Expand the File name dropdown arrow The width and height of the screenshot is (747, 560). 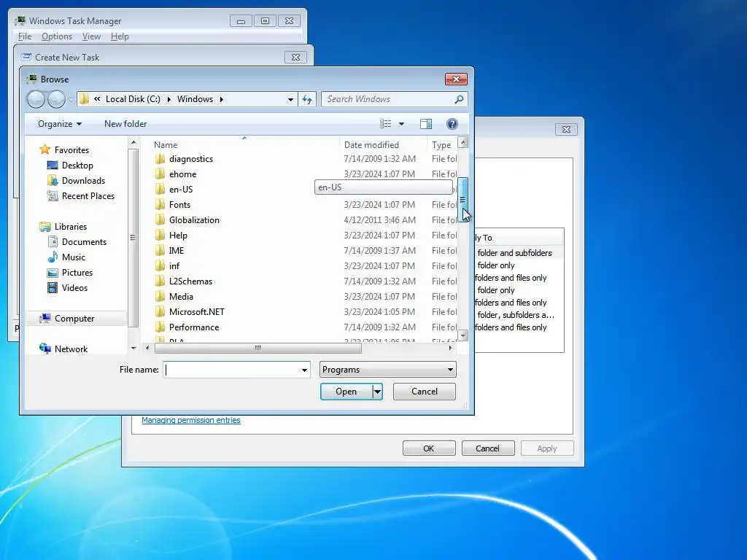click(x=304, y=370)
